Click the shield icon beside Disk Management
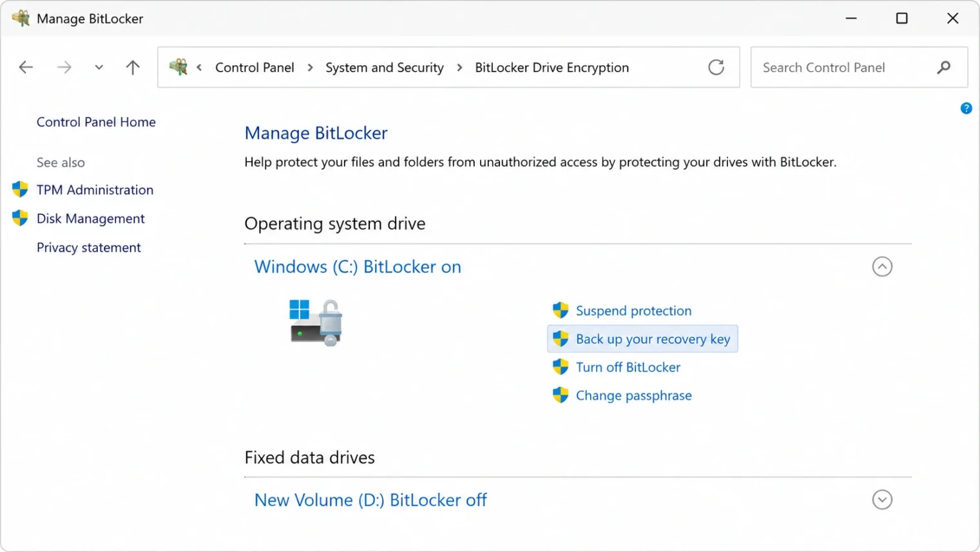 (x=20, y=218)
